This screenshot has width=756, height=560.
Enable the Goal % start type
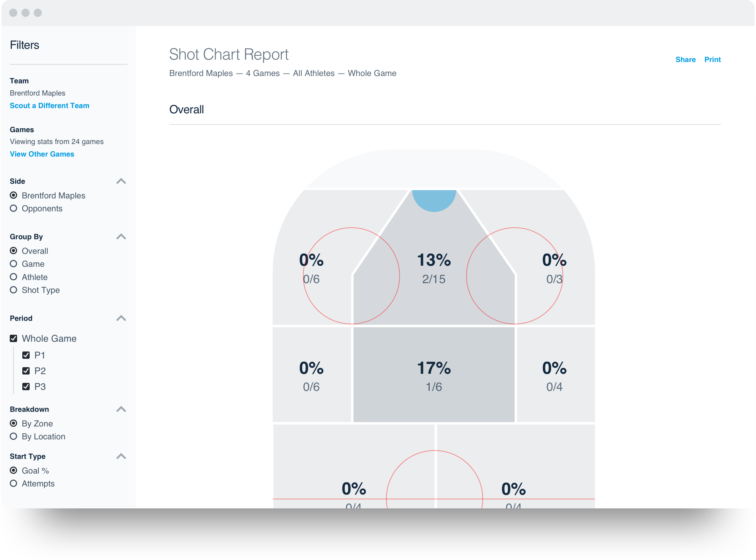[14, 470]
